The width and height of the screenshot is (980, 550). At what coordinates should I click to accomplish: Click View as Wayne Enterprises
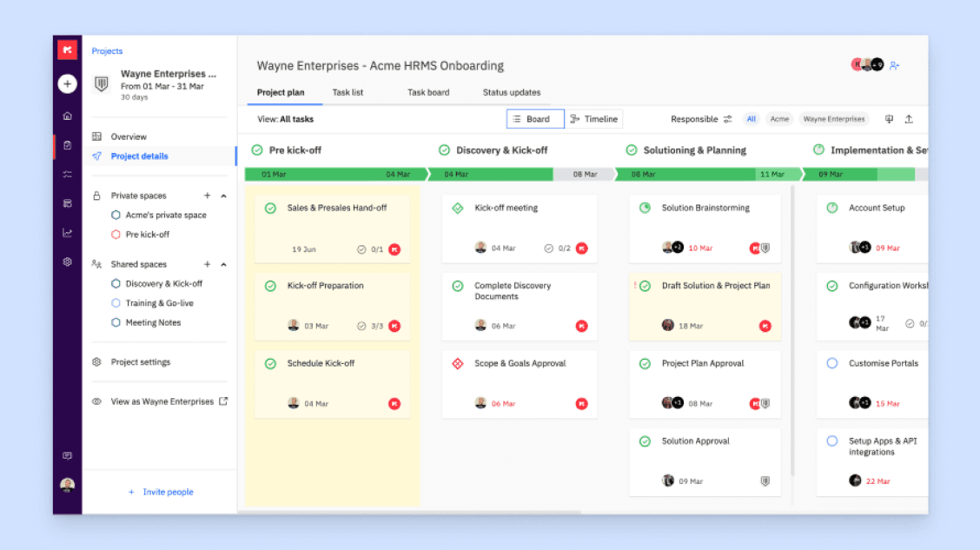162,402
